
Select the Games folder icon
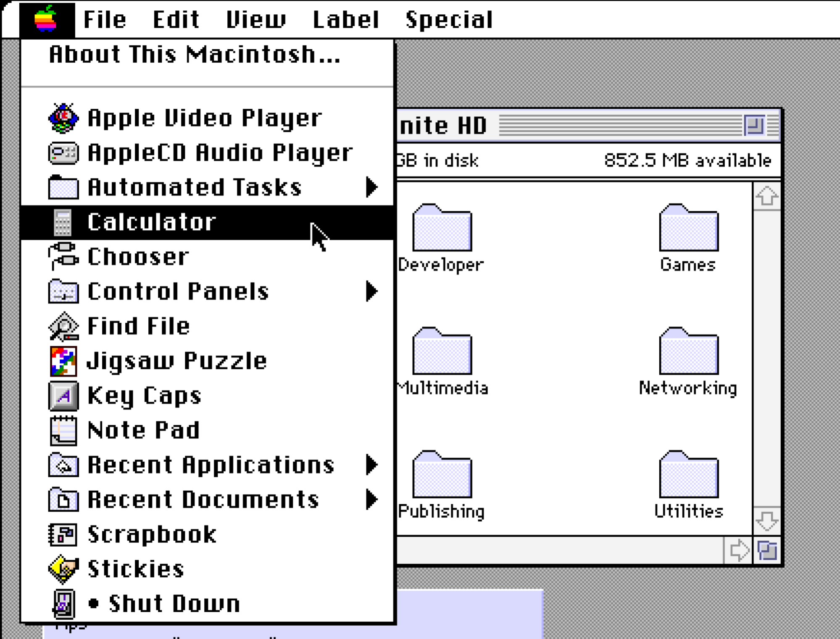pos(689,228)
